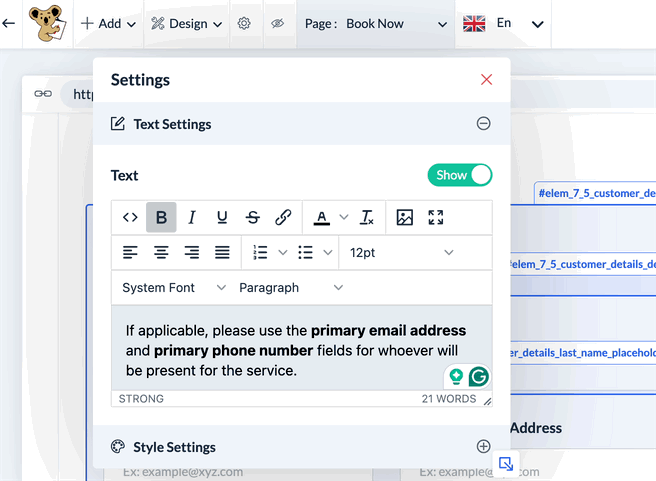656x481 pixels.
Task: Open the font size 12pt dropdown
Action: [x=402, y=253]
